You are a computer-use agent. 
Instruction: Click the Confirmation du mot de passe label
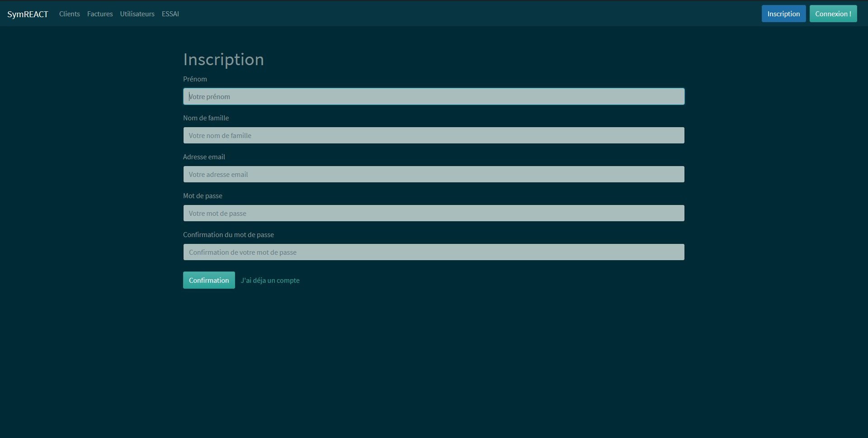point(228,235)
